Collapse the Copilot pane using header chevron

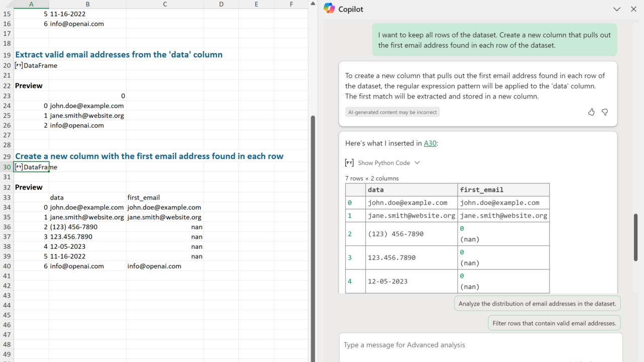(x=617, y=9)
